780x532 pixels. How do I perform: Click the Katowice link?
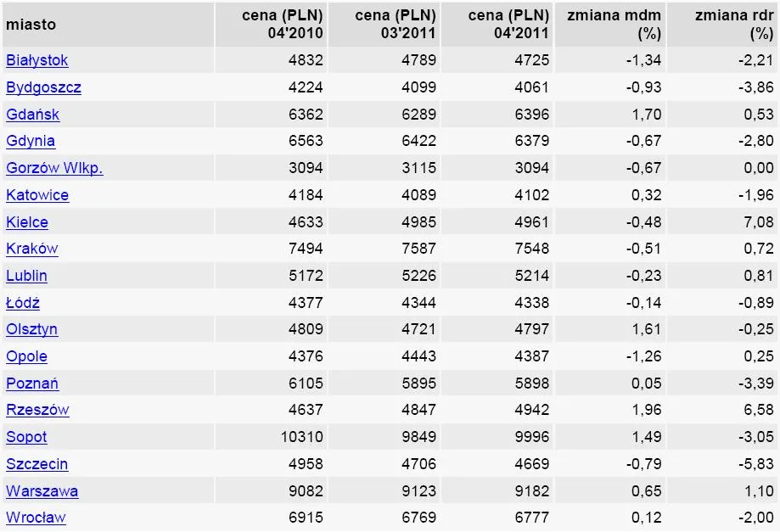pos(37,195)
